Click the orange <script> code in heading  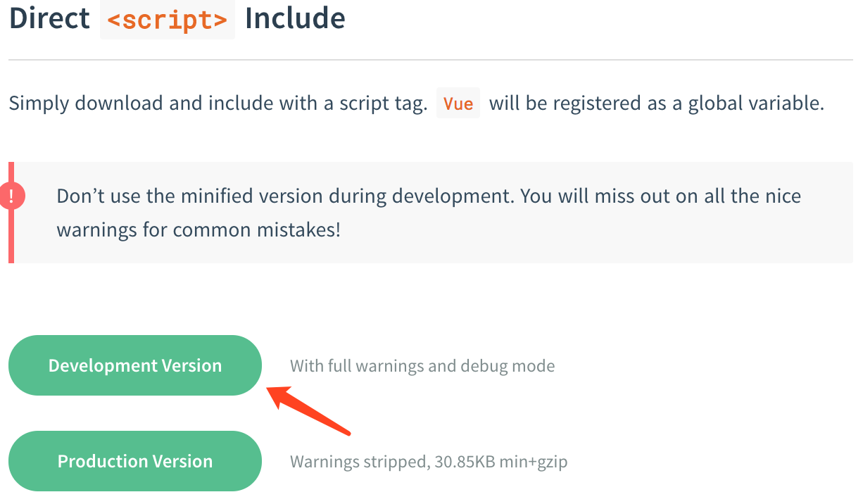(168, 18)
